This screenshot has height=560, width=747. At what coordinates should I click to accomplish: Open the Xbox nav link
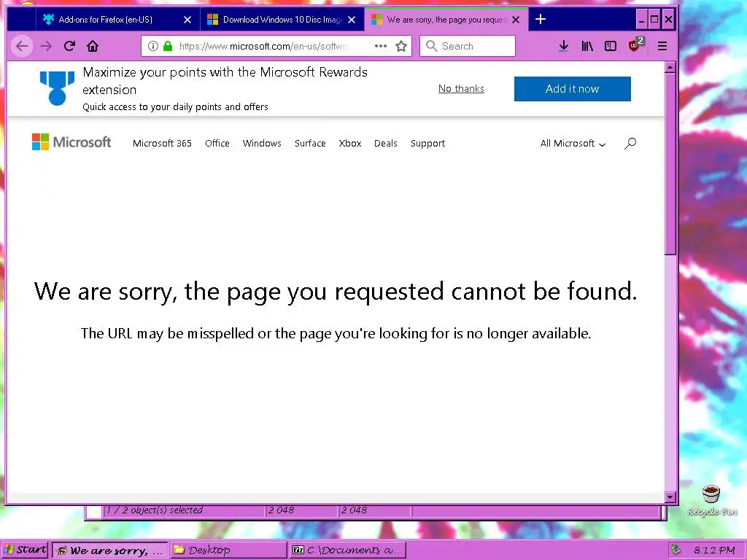pyautogui.click(x=350, y=144)
